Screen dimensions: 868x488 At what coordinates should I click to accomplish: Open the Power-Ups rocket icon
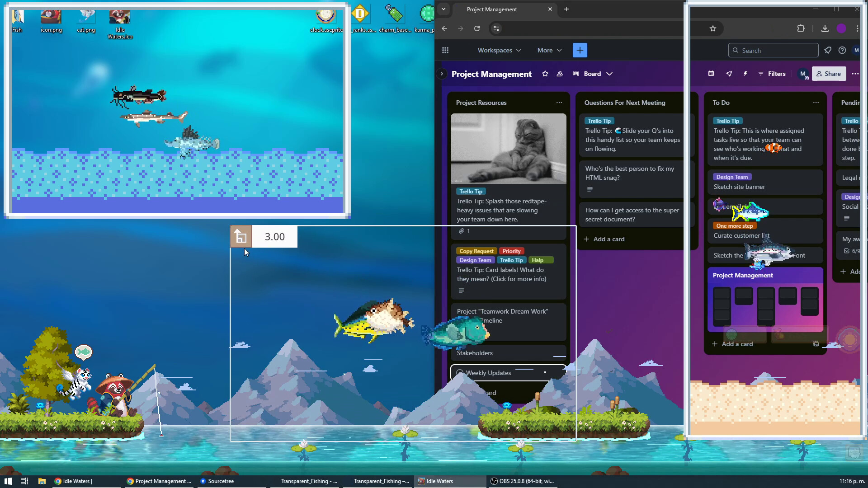click(729, 73)
